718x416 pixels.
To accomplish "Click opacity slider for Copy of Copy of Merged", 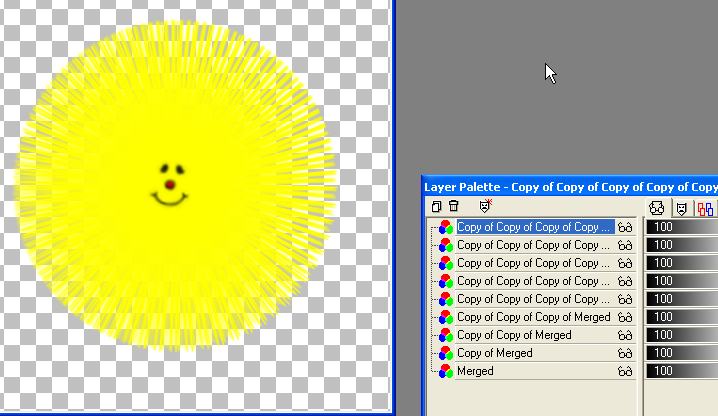I will 682,335.
